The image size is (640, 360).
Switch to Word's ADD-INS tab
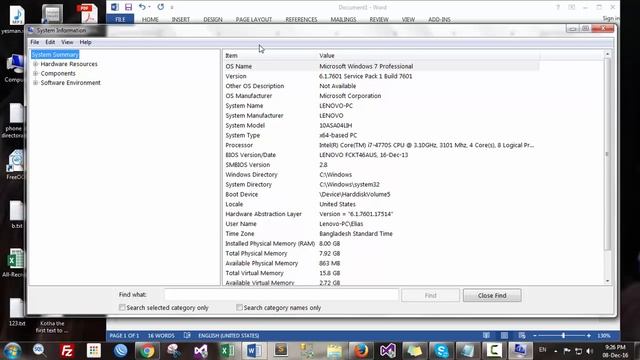tap(439, 19)
